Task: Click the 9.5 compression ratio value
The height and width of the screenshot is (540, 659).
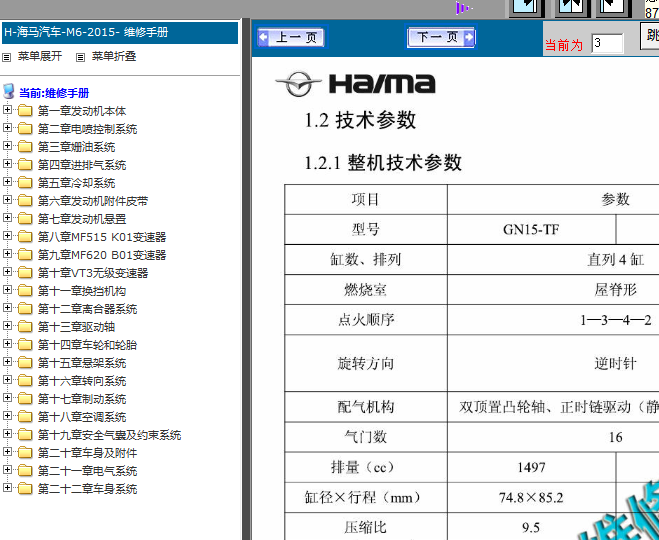Action: (x=531, y=528)
